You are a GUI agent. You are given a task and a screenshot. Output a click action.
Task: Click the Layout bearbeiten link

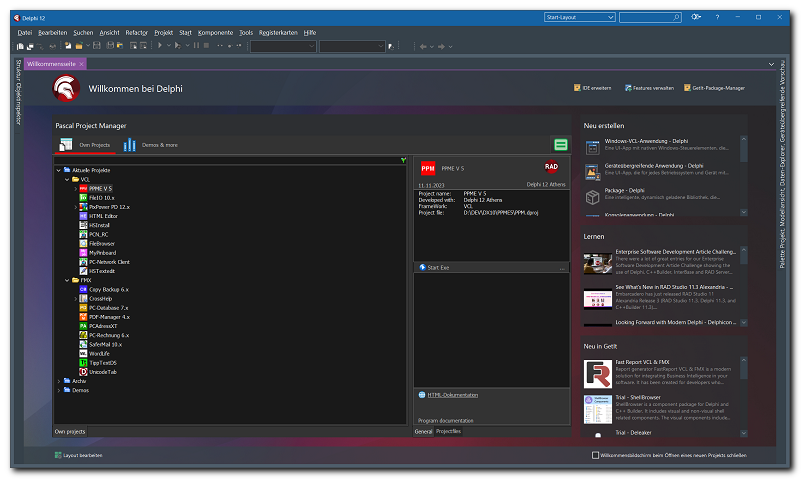(79, 455)
